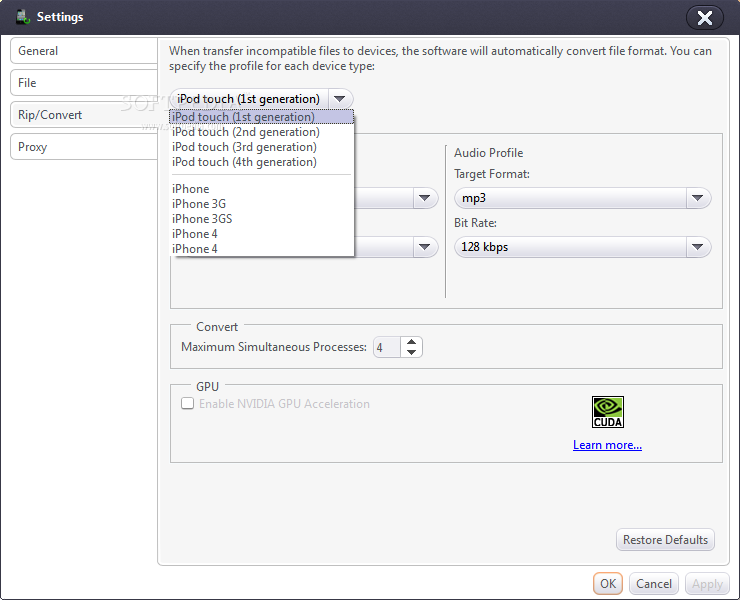Expand the lower video profile dropdown arrow

click(425, 247)
